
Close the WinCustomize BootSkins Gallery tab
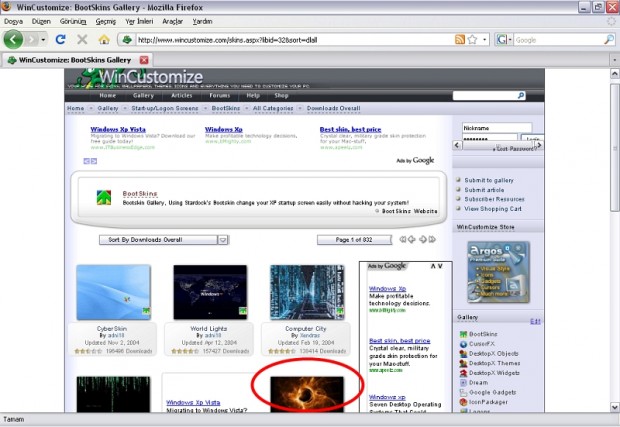coord(144,60)
